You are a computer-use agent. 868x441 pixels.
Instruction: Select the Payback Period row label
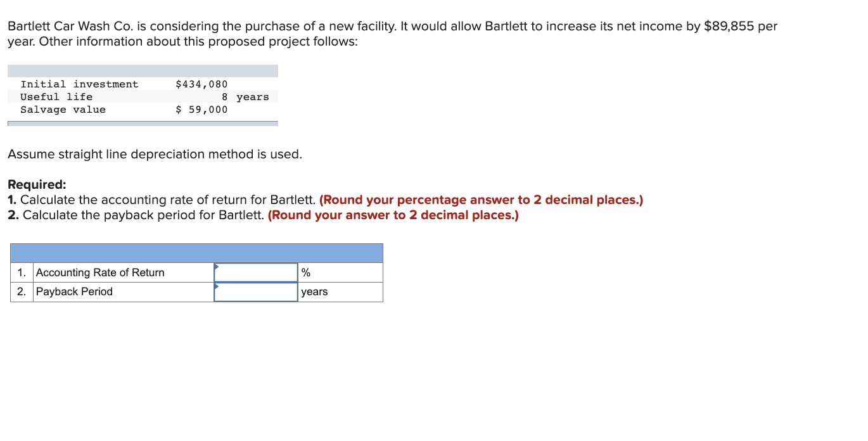point(74,291)
